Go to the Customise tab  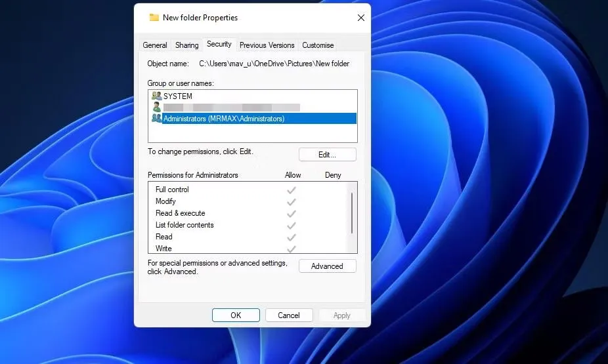coord(318,45)
